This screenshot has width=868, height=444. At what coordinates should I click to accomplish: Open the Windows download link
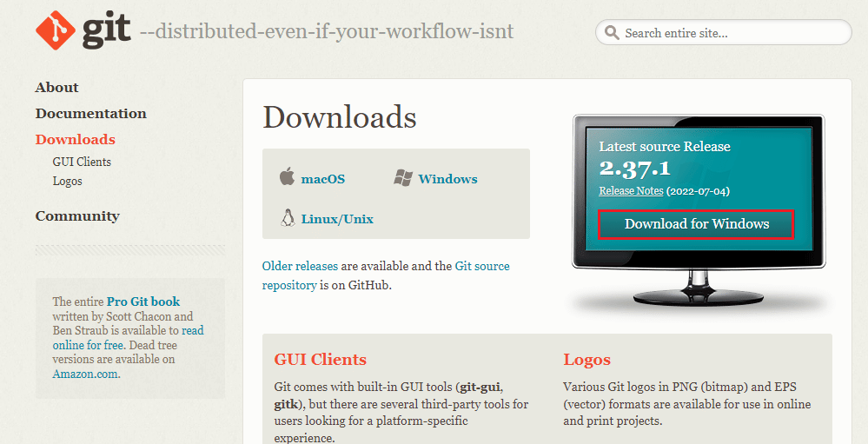(447, 179)
